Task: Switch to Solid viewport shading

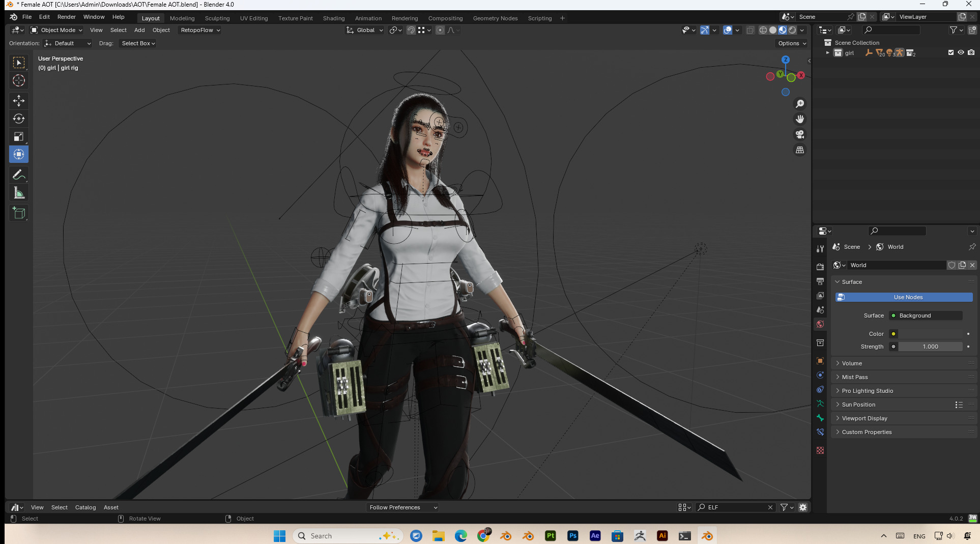Action: coord(773,30)
